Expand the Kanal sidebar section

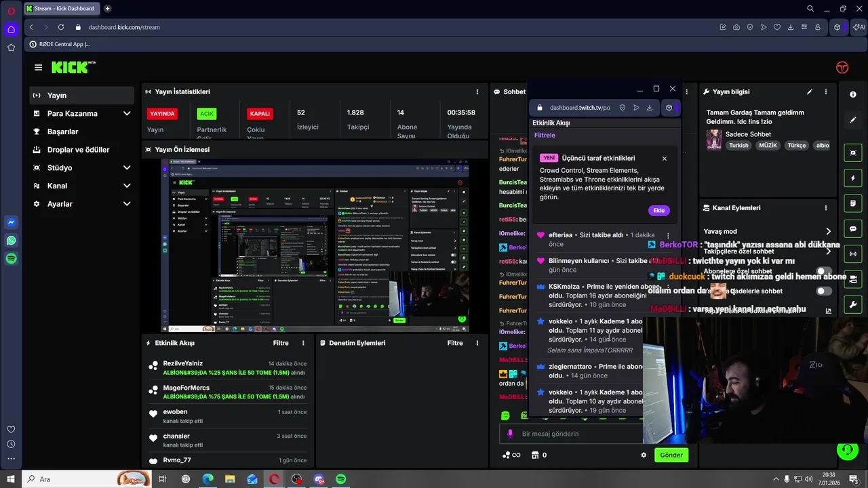(81, 186)
